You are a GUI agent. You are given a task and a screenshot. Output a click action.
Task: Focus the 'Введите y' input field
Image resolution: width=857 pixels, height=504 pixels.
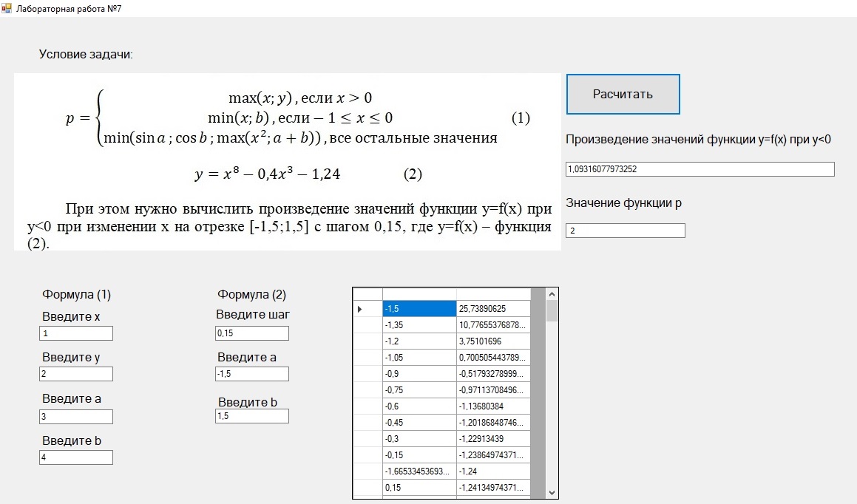(x=76, y=374)
